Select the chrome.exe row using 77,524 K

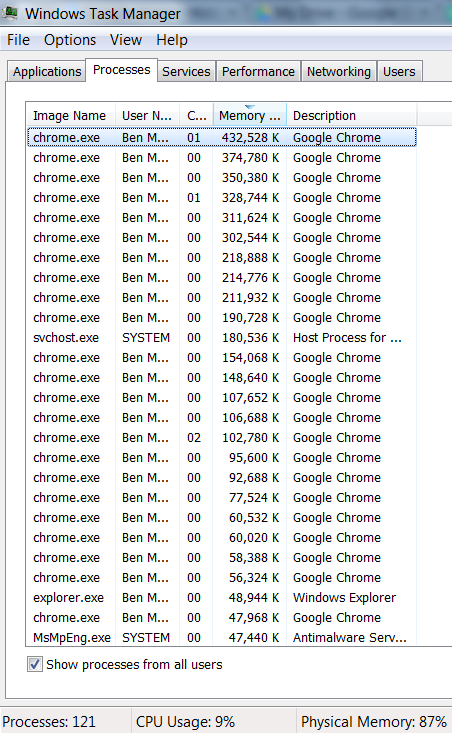click(221, 498)
